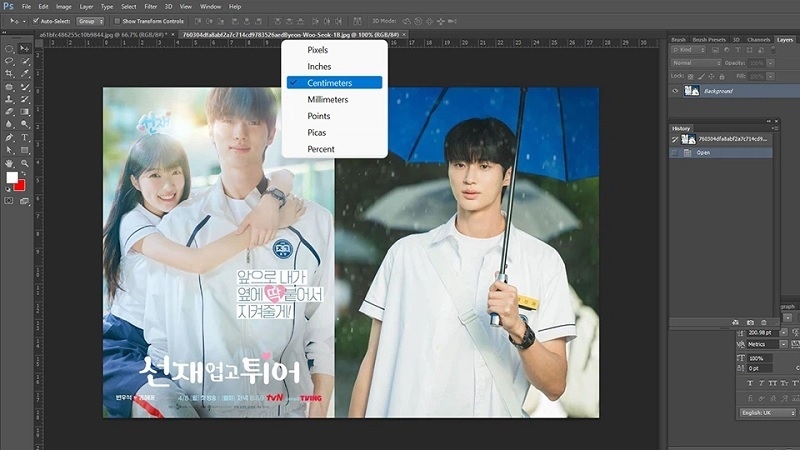Open the Filter menu
The height and width of the screenshot is (450, 800).
(151, 6)
